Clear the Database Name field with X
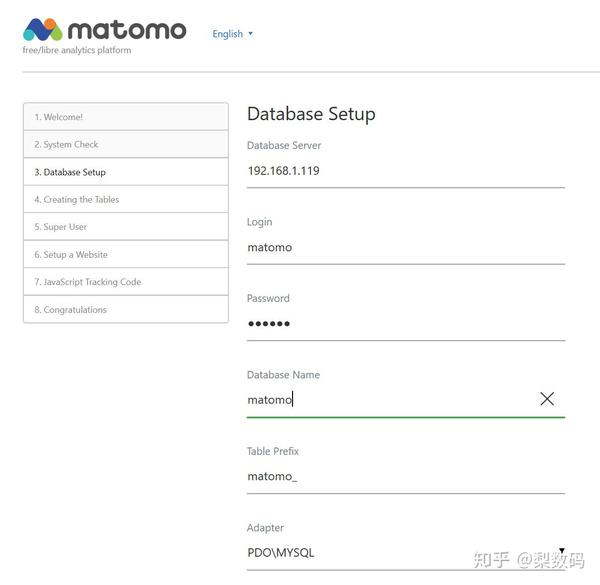 [x=547, y=399]
